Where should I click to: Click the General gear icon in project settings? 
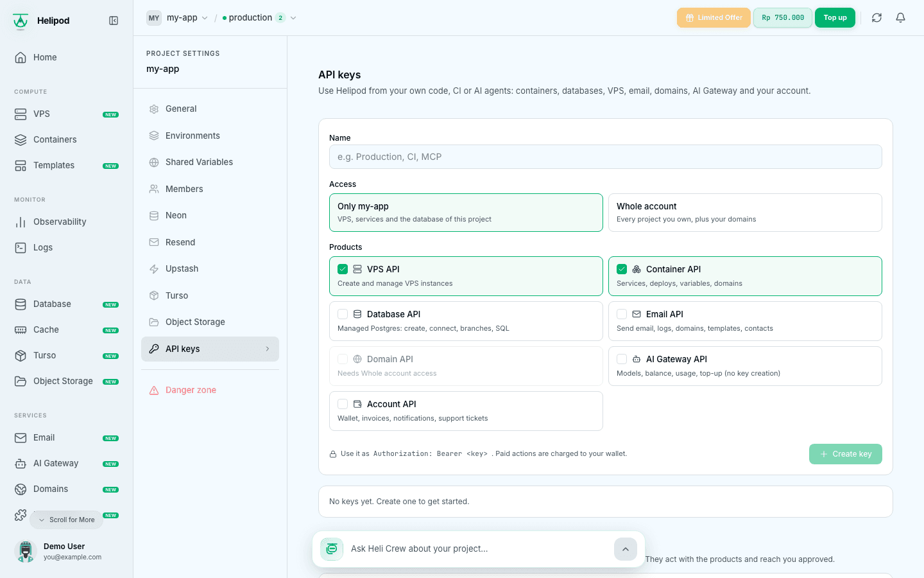154,109
